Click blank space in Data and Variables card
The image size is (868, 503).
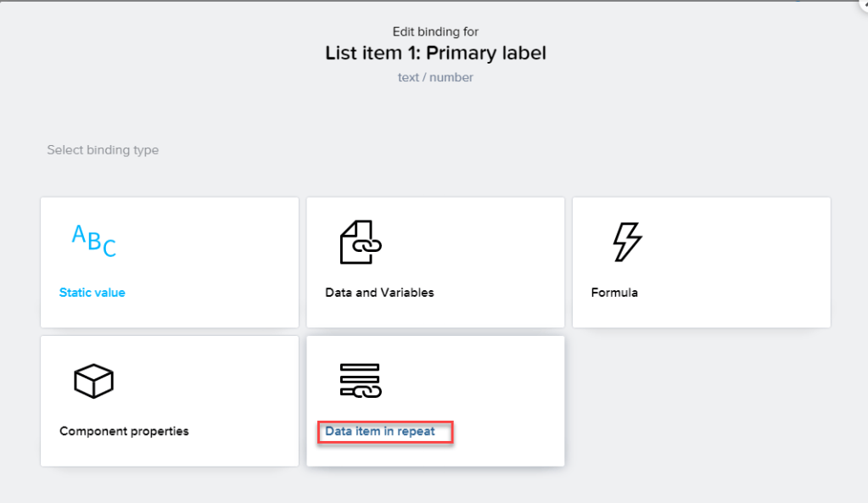484,254
